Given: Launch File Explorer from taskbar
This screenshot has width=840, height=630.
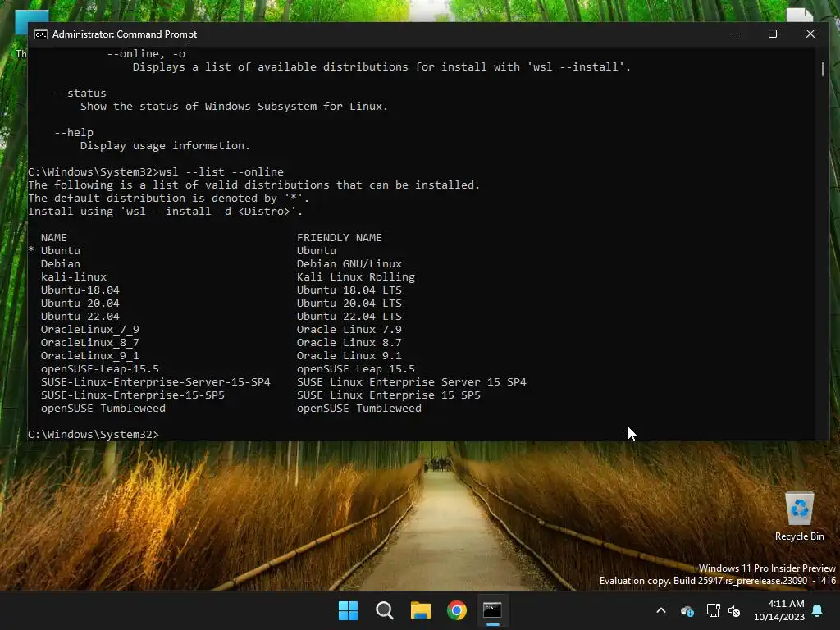Looking at the screenshot, I should [x=421, y=610].
